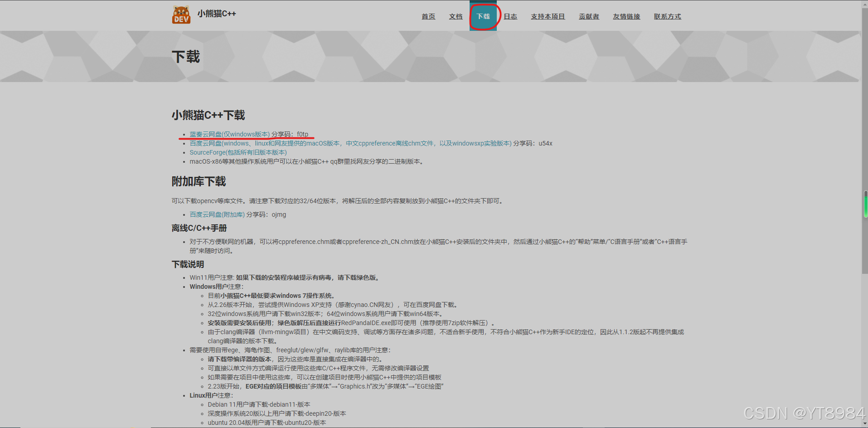Open the 百度云网盘 windows/linux/macOS download link
This screenshot has width=868, height=428.
coord(350,143)
